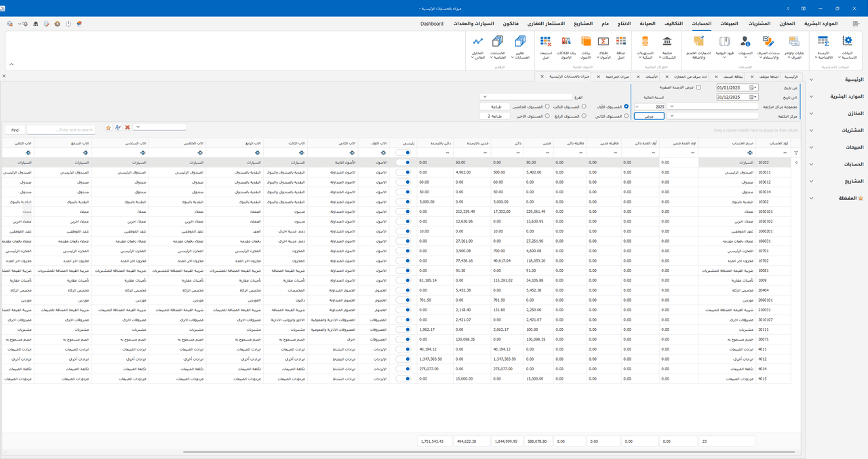Viewport: 868px width, 459px height.
Task: Select المستوى الثالث radio button
Action: tap(585, 106)
